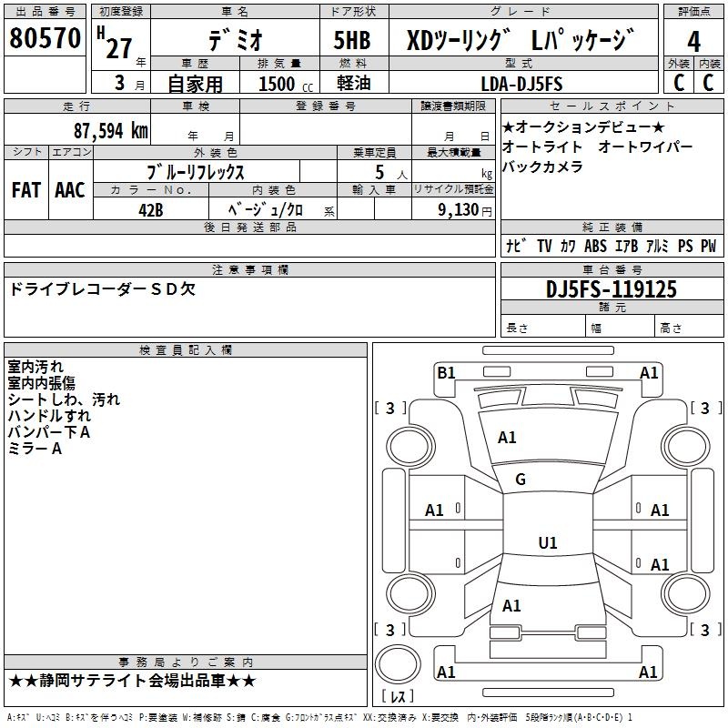Click the A1 mark on rear hatch

click(x=511, y=605)
